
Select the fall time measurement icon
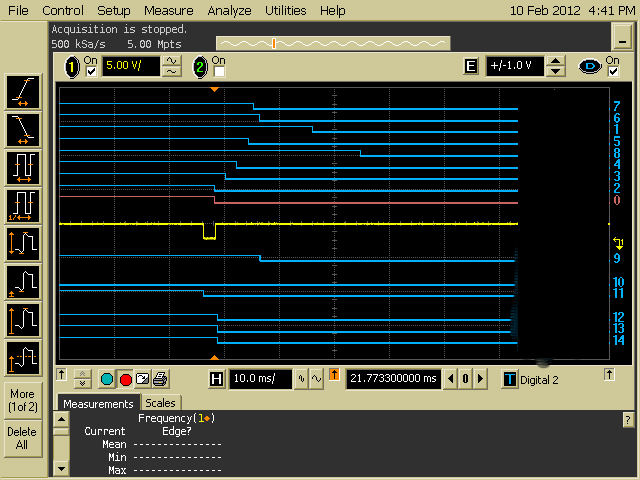23,130
